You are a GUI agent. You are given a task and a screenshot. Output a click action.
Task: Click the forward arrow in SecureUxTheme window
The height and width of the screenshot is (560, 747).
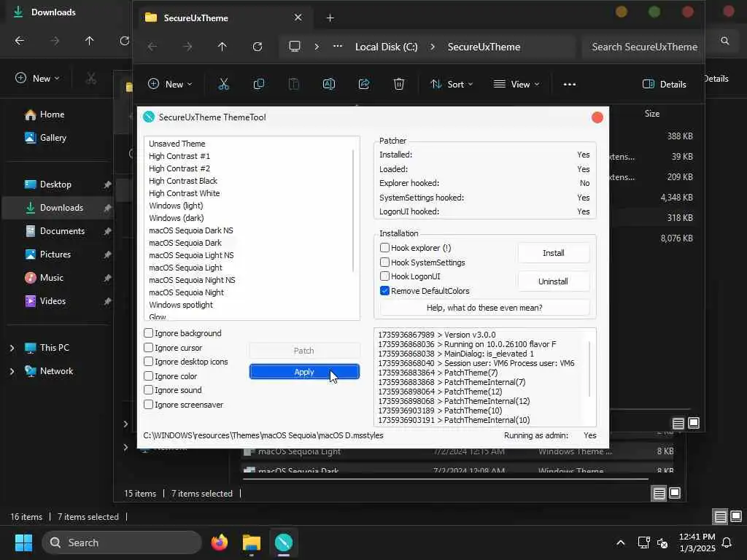(187, 47)
